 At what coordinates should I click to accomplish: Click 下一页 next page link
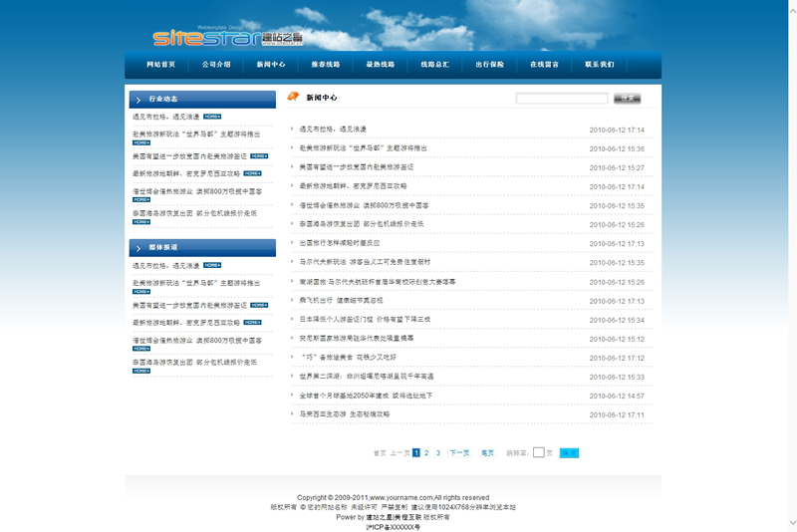[x=459, y=452]
